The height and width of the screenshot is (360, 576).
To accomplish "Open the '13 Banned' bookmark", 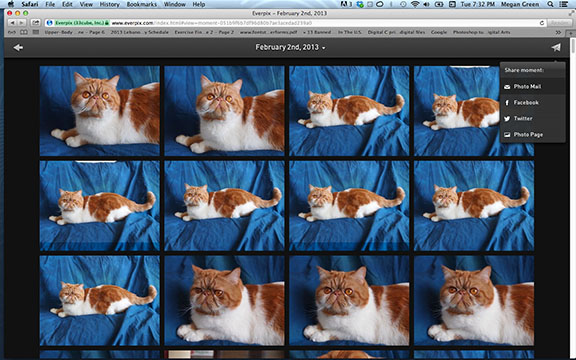I will coord(317,32).
